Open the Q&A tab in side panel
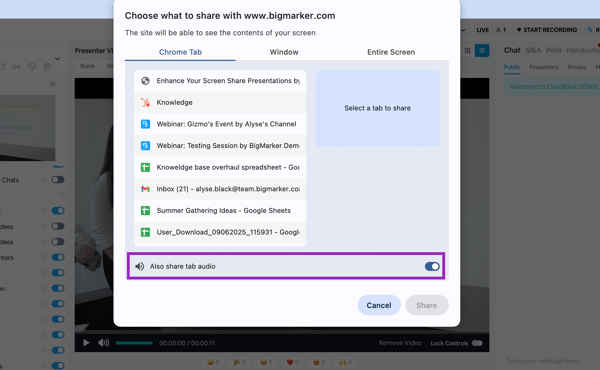The image size is (600, 370). (x=533, y=50)
